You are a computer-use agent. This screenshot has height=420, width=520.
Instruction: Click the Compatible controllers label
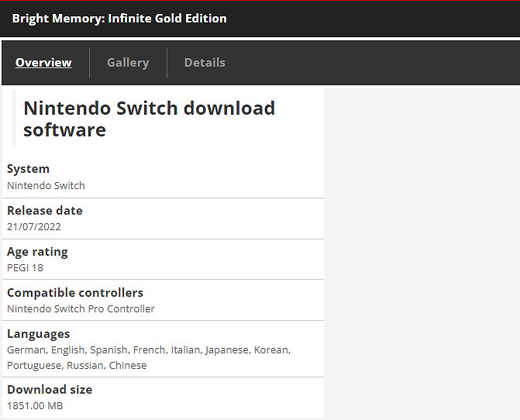coord(75,293)
